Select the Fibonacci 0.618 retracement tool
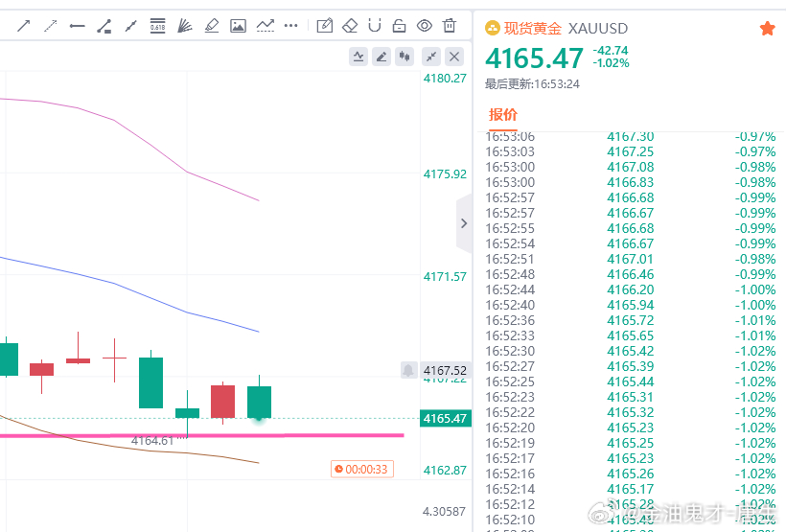The width and height of the screenshot is (786, 532). (157, 26)
